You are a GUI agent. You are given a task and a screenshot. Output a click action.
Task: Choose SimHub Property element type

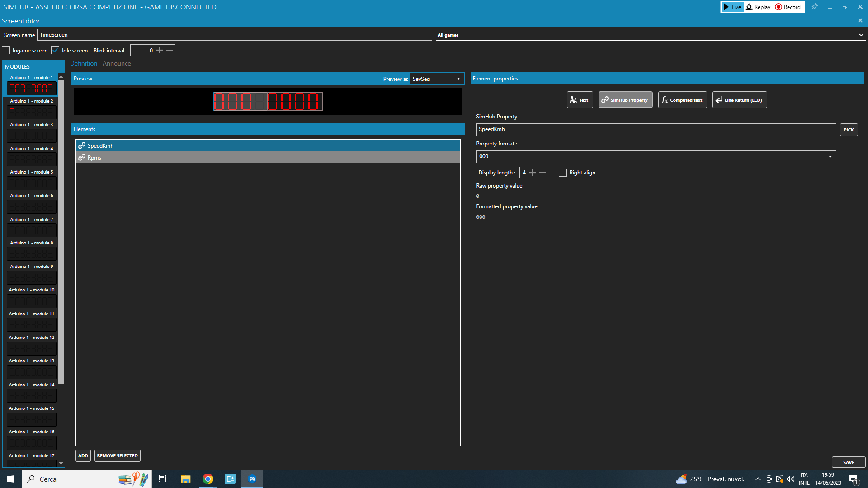point(625,100)
